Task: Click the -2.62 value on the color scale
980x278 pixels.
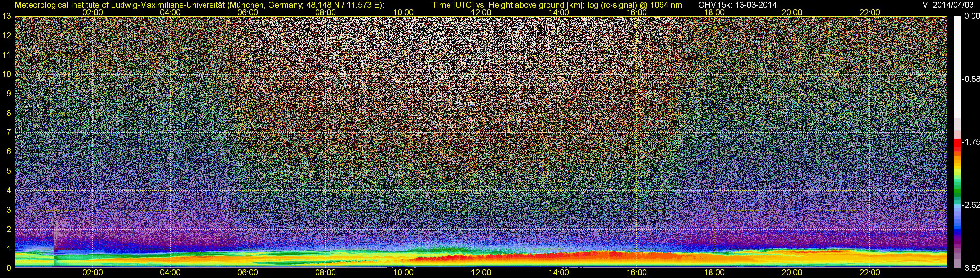Action: pos(971,205)
